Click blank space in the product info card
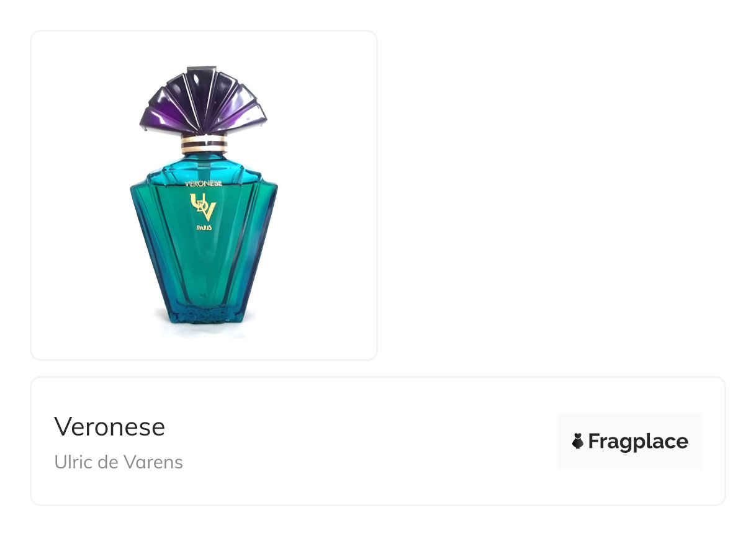Viewport: 756px width, 536px height. point(372,442)
